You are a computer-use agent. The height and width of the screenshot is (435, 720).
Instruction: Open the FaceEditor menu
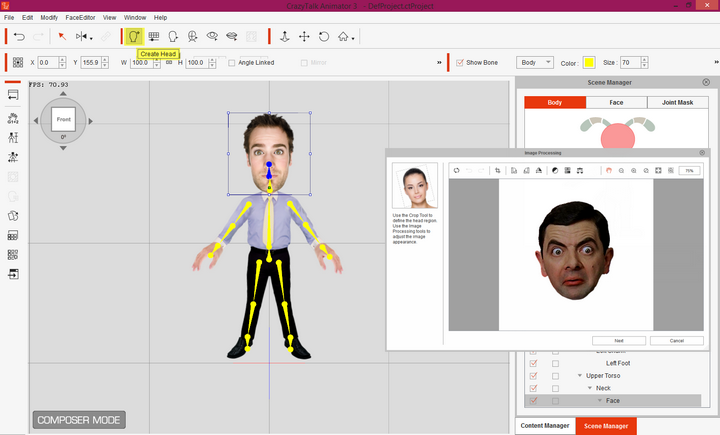click(80, 17)
